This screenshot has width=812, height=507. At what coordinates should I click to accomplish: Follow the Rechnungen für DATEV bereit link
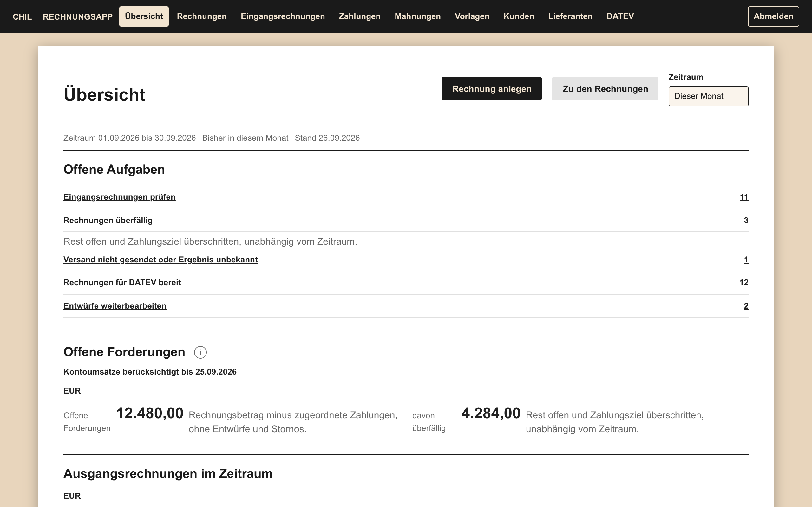point(122,282)
